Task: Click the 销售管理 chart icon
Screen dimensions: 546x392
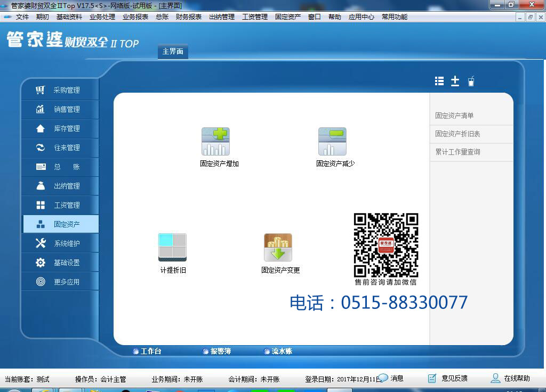Action: (x=41, y=109)
